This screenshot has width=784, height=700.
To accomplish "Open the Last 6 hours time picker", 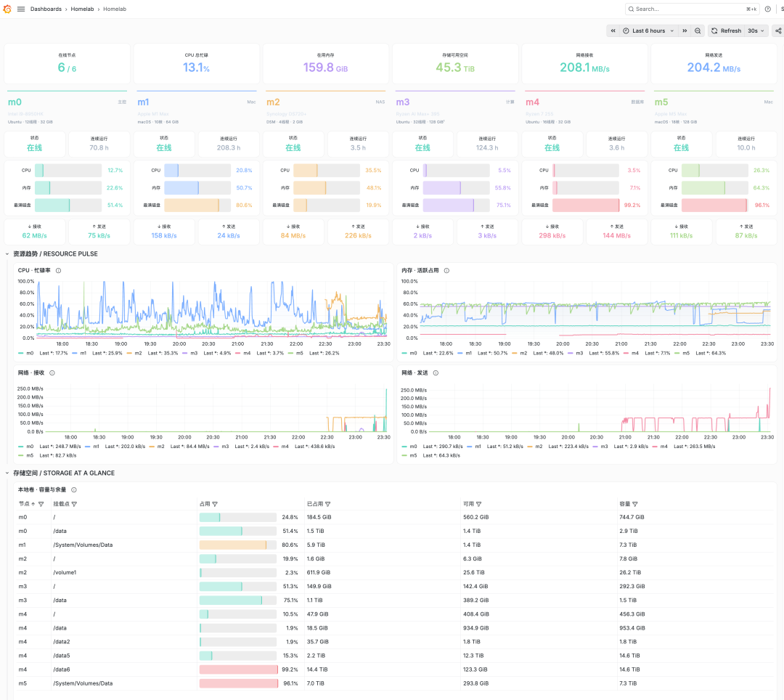I will click(x=648, y=30).
